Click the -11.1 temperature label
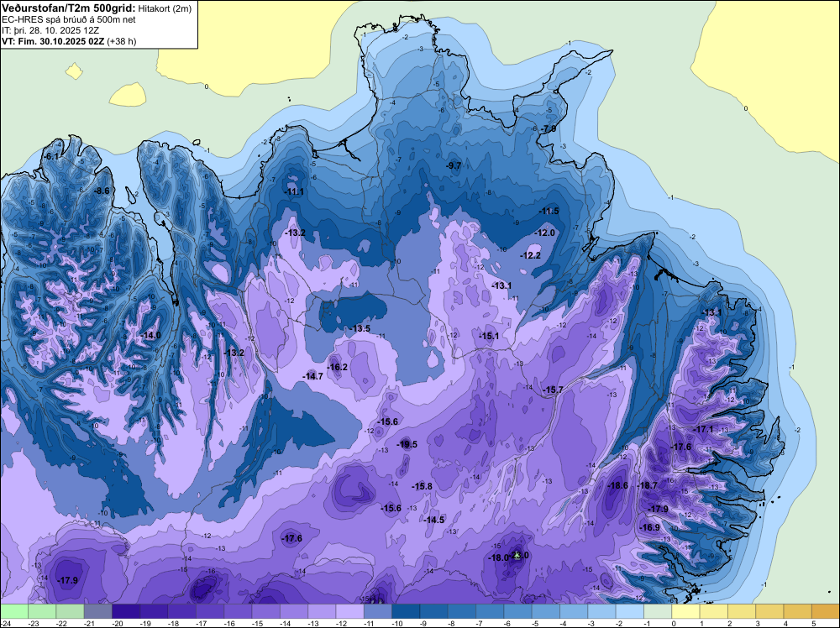This screenshot has width=840, height=628. (293, 191)
